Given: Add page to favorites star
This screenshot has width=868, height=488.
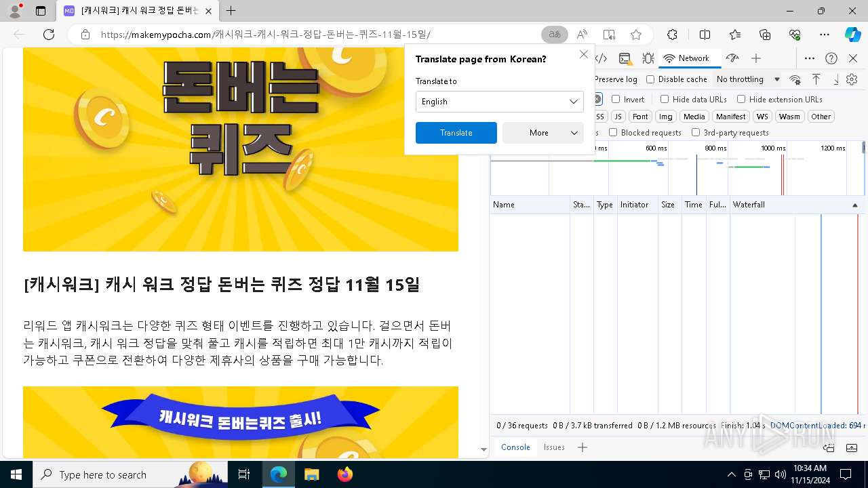Looking at the screenshot, I should (635, 35).
